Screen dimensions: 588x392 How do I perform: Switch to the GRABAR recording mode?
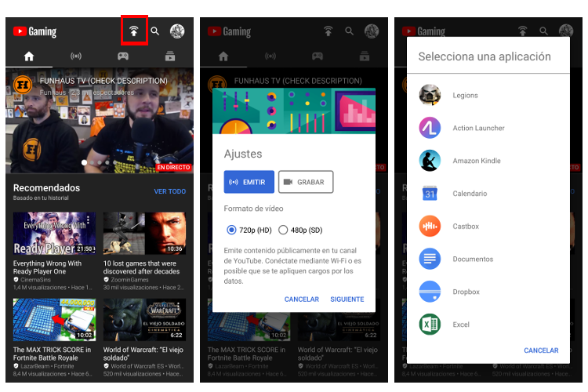[305, 182]
